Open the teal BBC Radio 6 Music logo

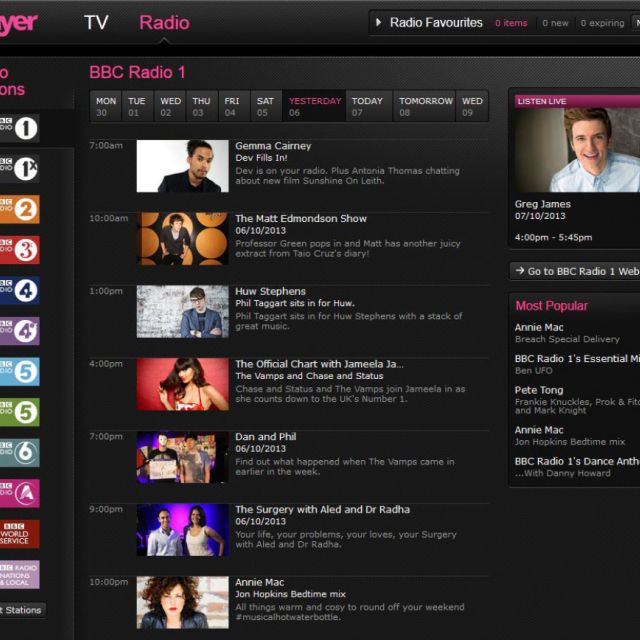[x=20, y=453]
